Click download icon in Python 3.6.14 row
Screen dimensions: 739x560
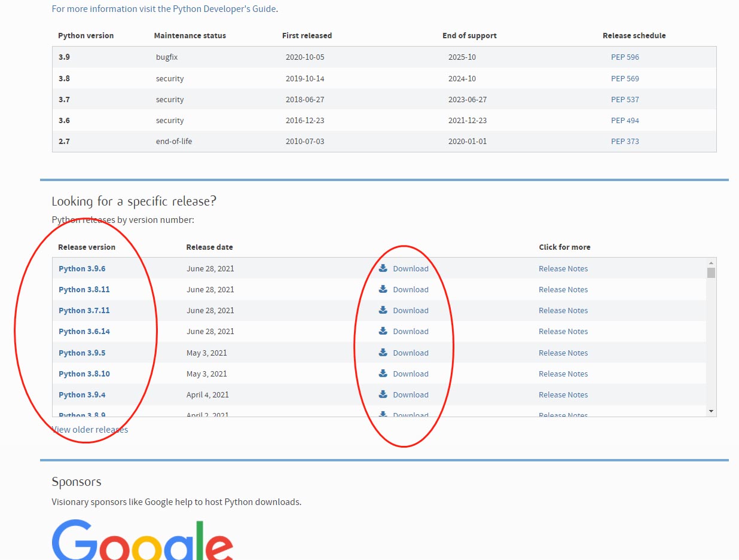(383, 331)
